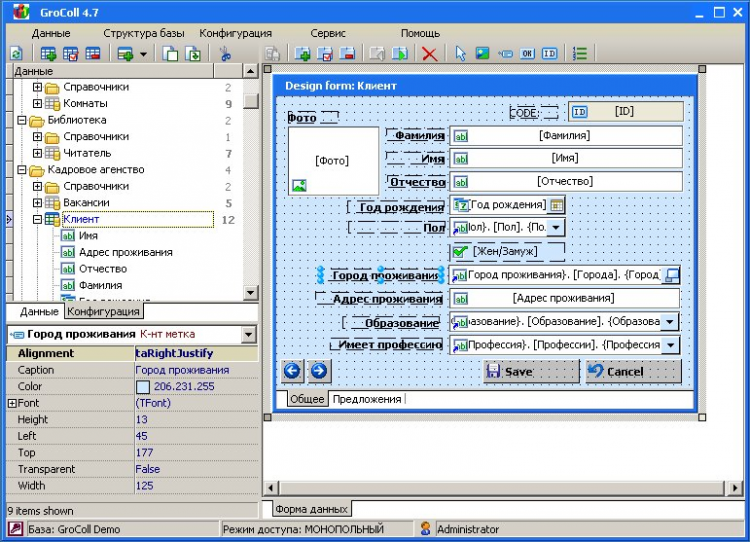Open the Структура базы menu
Screen dimensions: 750x542
[x=143, y=33]
